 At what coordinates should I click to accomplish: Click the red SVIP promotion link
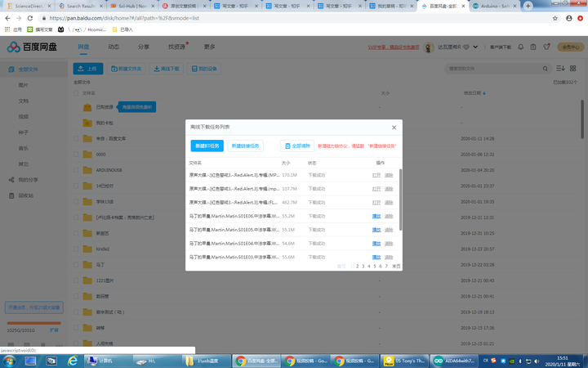click(394, 47)
